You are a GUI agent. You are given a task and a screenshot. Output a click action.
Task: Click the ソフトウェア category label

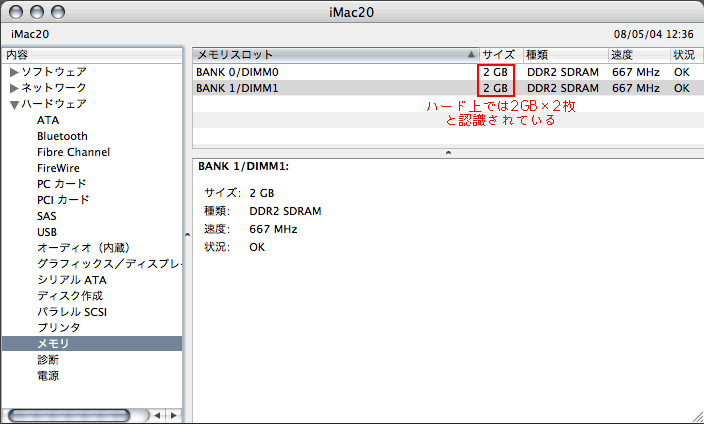pos(54,72)
